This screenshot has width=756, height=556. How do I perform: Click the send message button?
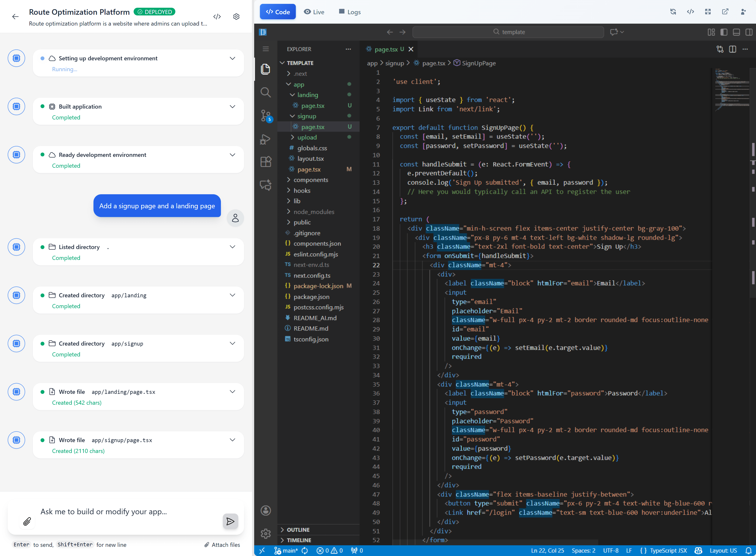[x=230, y=521]
